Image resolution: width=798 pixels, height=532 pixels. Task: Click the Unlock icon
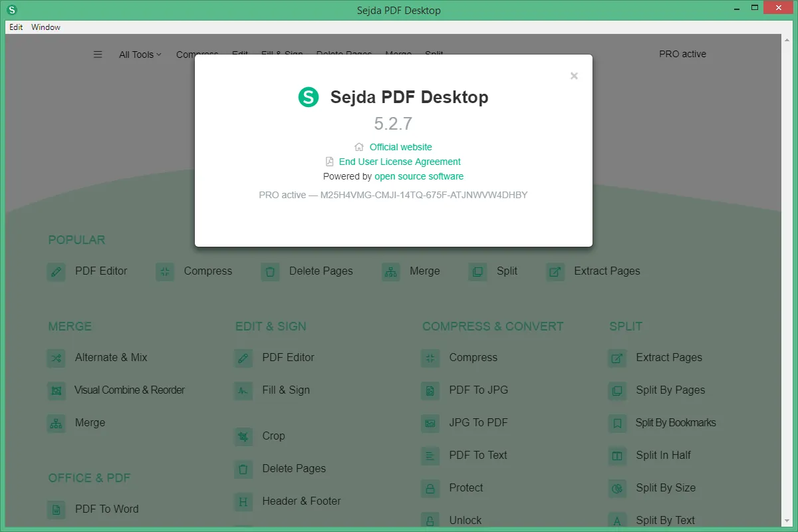(x=430, y=520)
